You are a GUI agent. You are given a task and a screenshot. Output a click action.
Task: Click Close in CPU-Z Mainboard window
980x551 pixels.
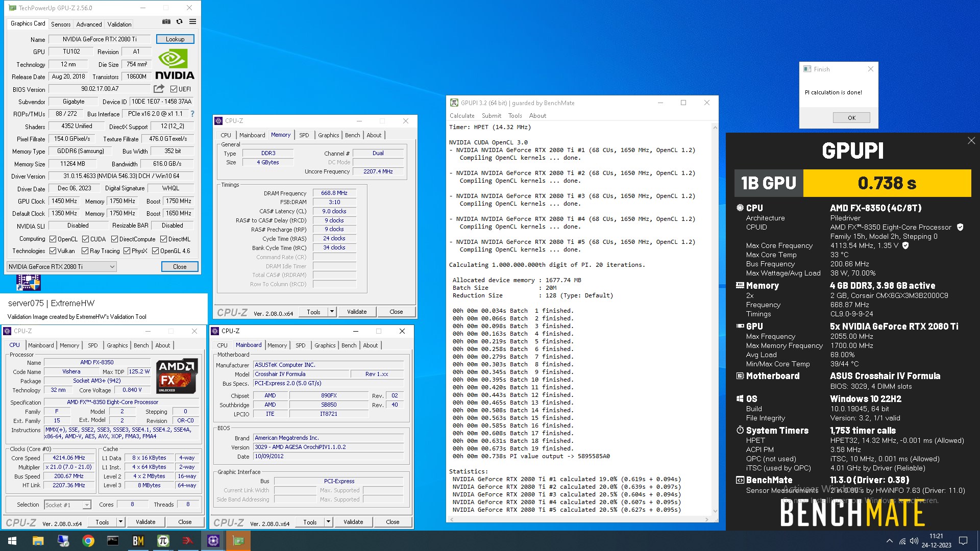(393, 522)
